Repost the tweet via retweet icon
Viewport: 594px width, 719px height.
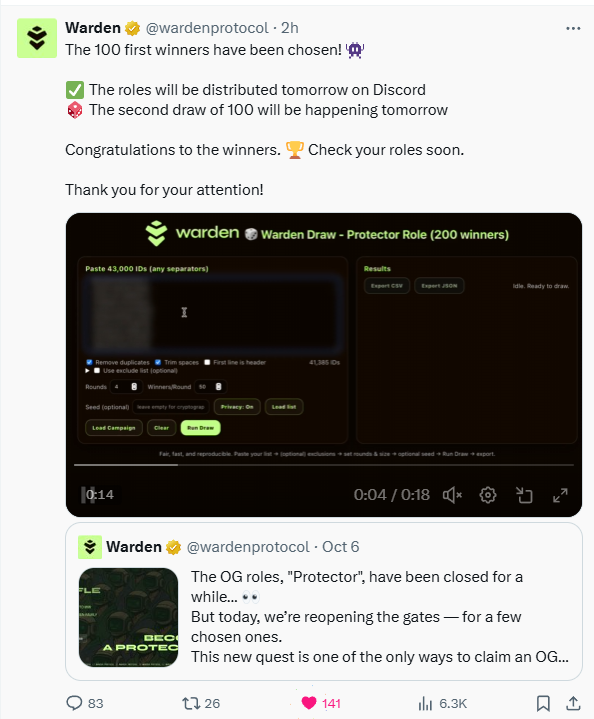(190, 703)
